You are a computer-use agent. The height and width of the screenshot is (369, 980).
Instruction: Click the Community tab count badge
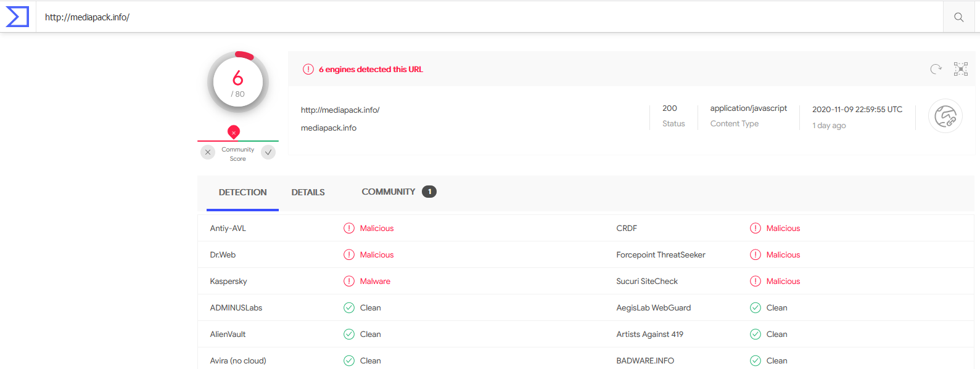[x=429, y=192]
